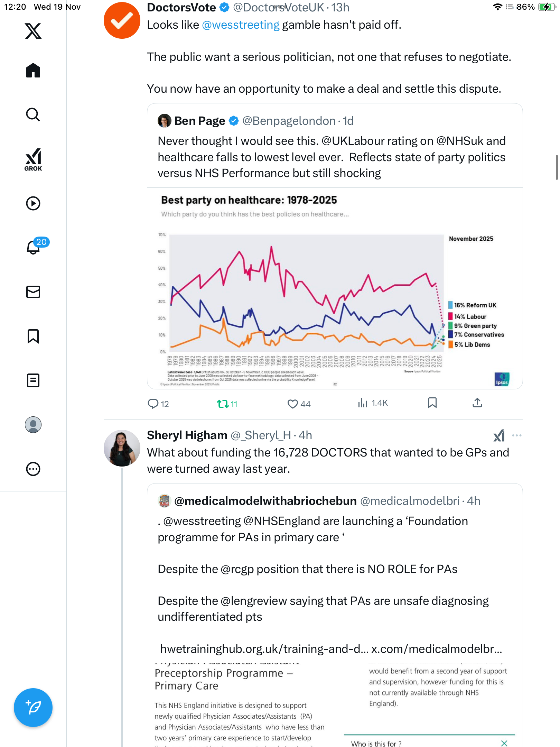Viewport: 560px width, 747px height.
Task: Open Grok from the sidebar
Action: click(x=33, y=160)
